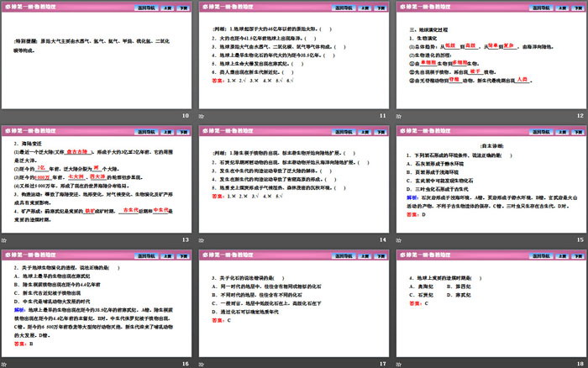
Task: Click slide number 13 label
Action: pyautogui.click(x=186, y=239)
